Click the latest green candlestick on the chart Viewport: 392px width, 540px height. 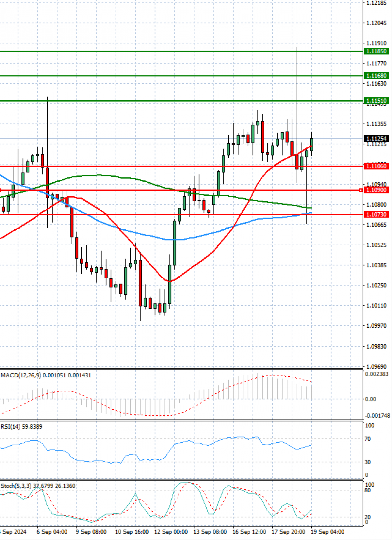[x=312, y=144]
